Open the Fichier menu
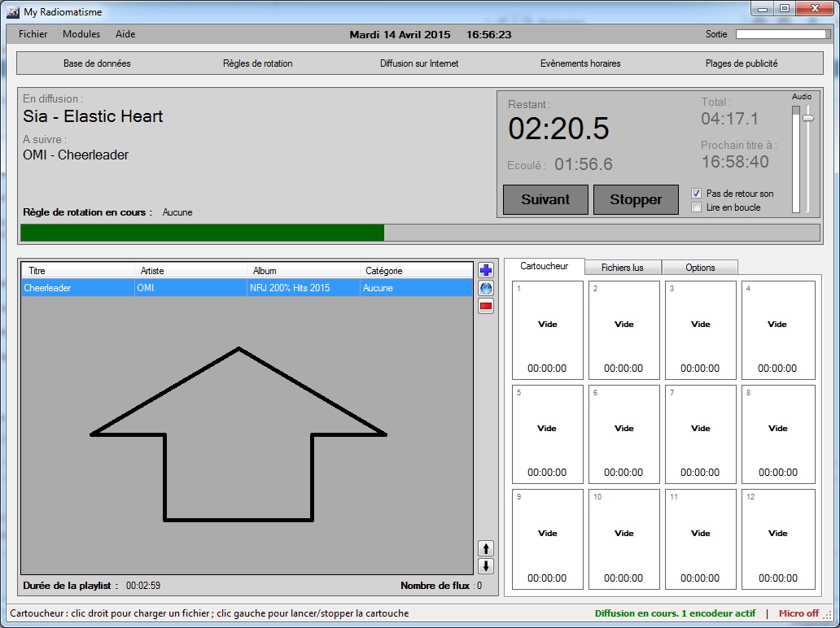This screenshot has width=840, height=628. [33, 34]
